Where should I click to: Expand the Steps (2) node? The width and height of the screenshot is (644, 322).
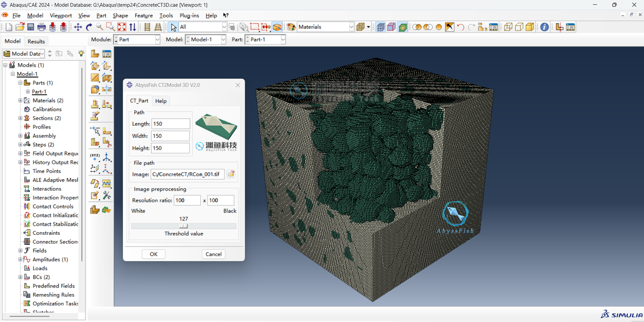(20, 145)
